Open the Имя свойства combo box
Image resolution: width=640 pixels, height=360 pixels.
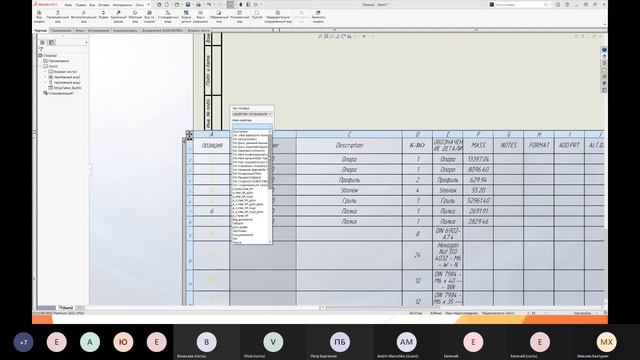(x=252, y=127)
